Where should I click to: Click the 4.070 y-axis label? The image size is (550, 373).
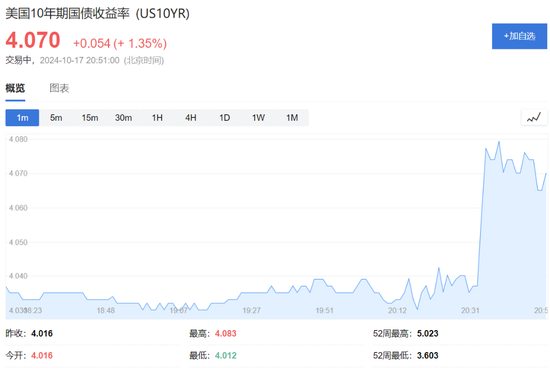(x=18, y=173)
